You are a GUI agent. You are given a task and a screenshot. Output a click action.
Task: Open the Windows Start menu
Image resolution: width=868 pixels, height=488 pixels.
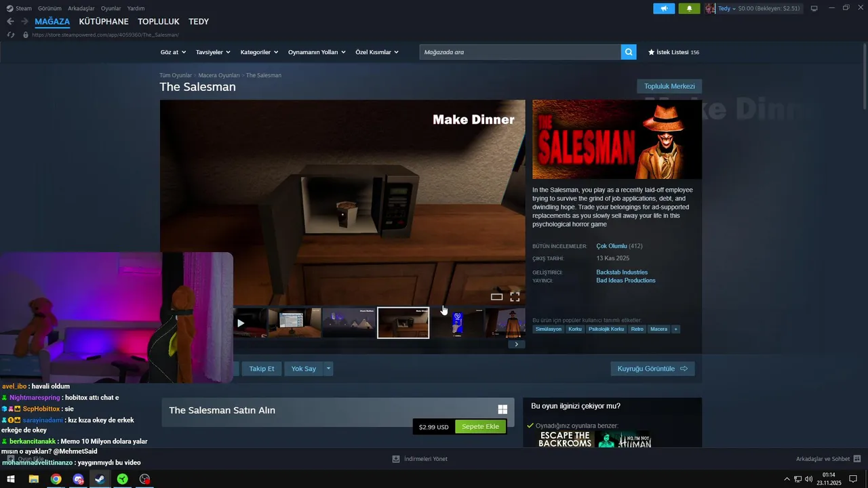[x=11, y=479]
